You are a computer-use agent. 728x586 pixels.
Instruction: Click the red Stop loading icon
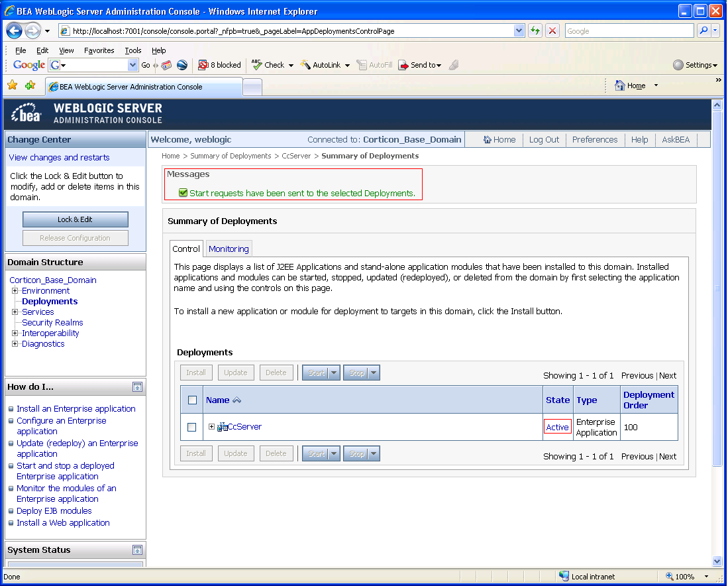[552, 30]
